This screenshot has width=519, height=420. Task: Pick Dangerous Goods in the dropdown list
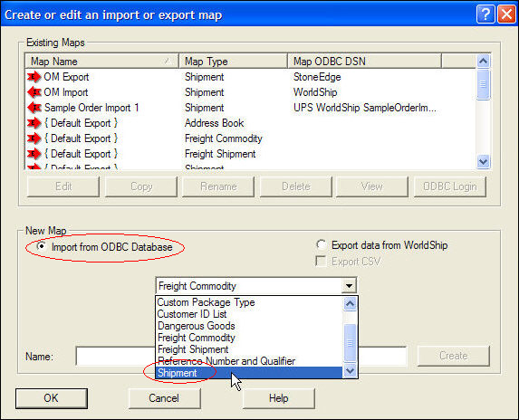(x=197, y=326)
